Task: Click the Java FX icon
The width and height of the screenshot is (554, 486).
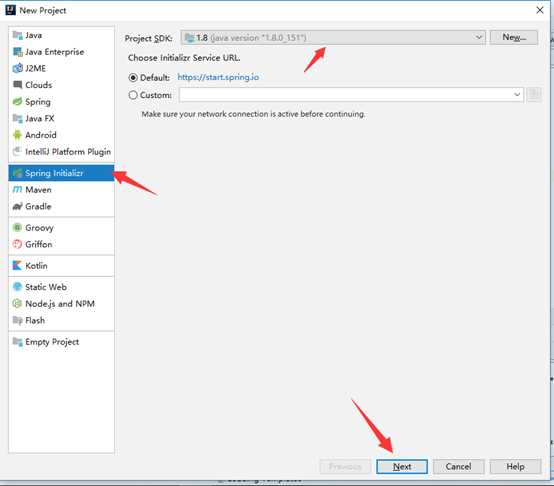Action: 17,118
